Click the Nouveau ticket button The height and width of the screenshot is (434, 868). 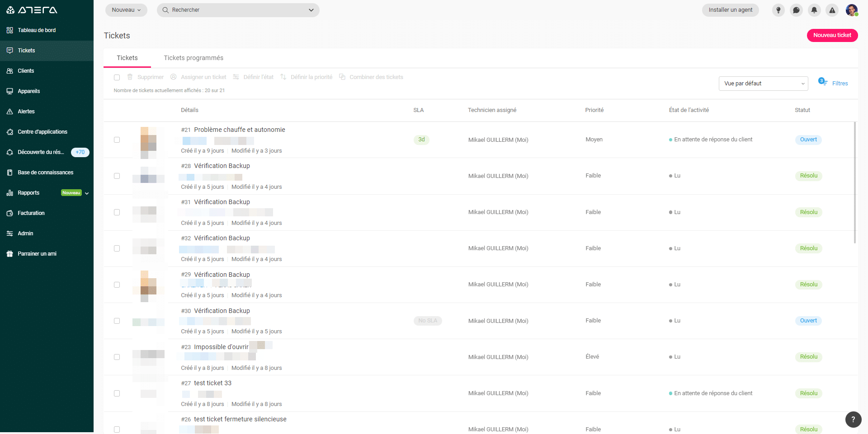[x=832, y=35]
